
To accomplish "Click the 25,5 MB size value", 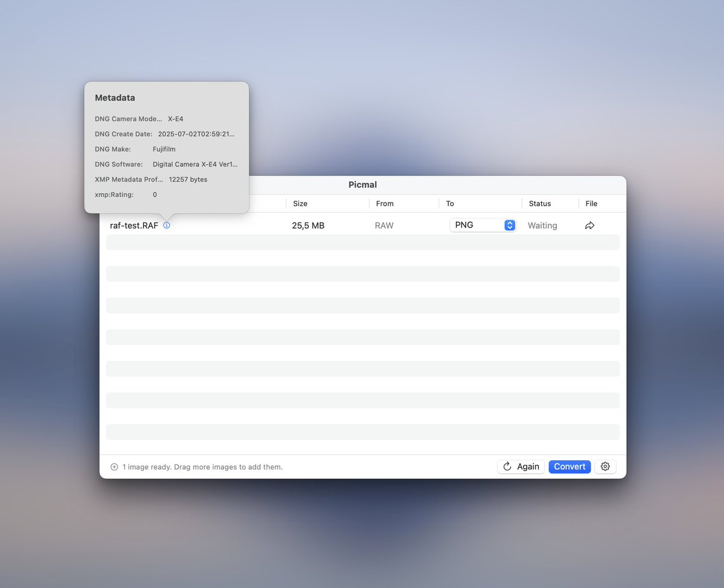I will point(308,225).
